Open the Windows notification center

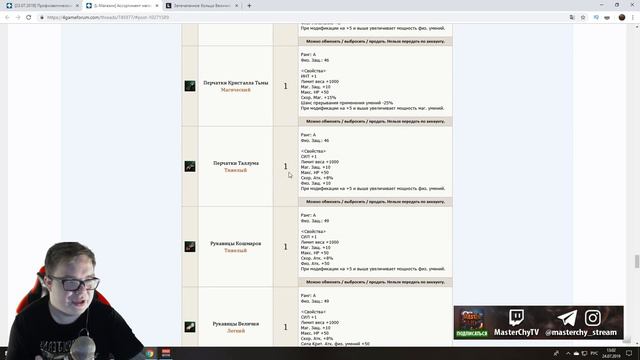629,353
